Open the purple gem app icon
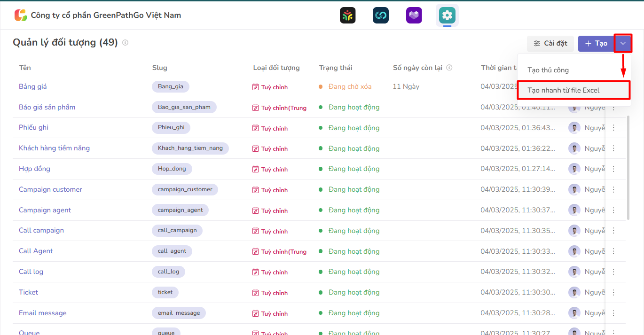This screenshot has width=644, height=335. [x=414, y=16]
